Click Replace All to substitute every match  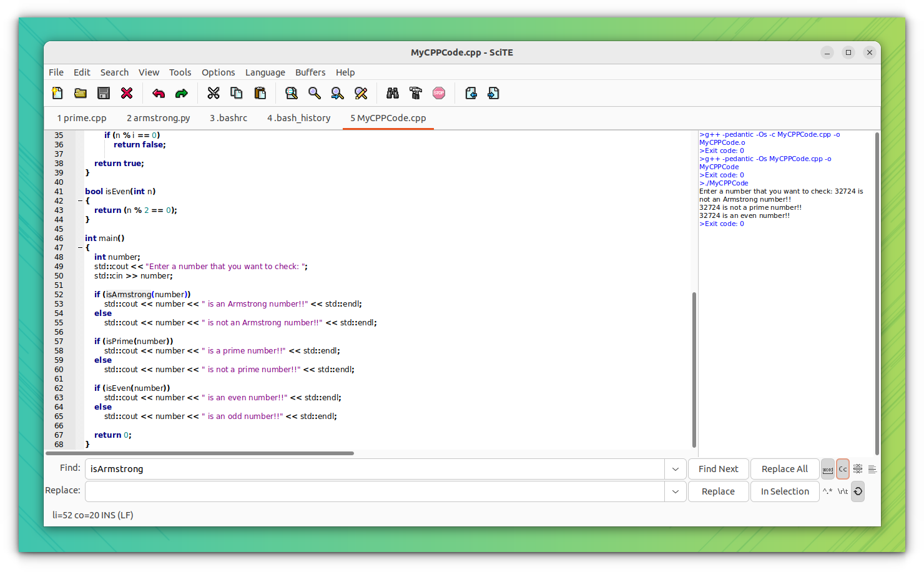coord(784,468)
